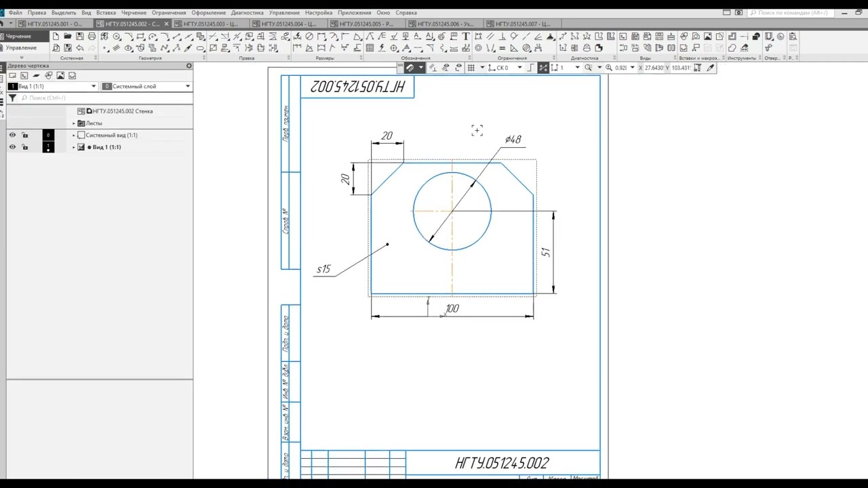Click the Print icon in the system toolbar
Viewport: 868px width, 488px height.
tap(92, 37)
